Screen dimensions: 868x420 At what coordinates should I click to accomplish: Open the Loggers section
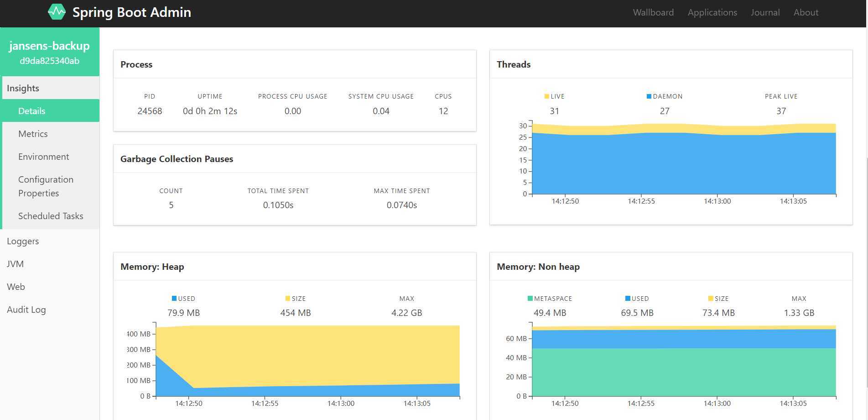(x=50, y=241)
